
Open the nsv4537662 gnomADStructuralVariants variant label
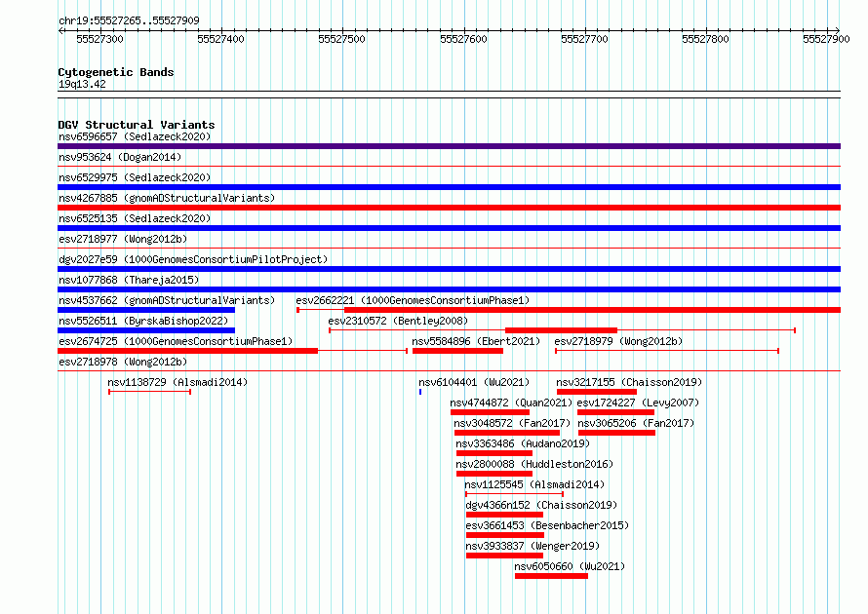coord(167,300)
